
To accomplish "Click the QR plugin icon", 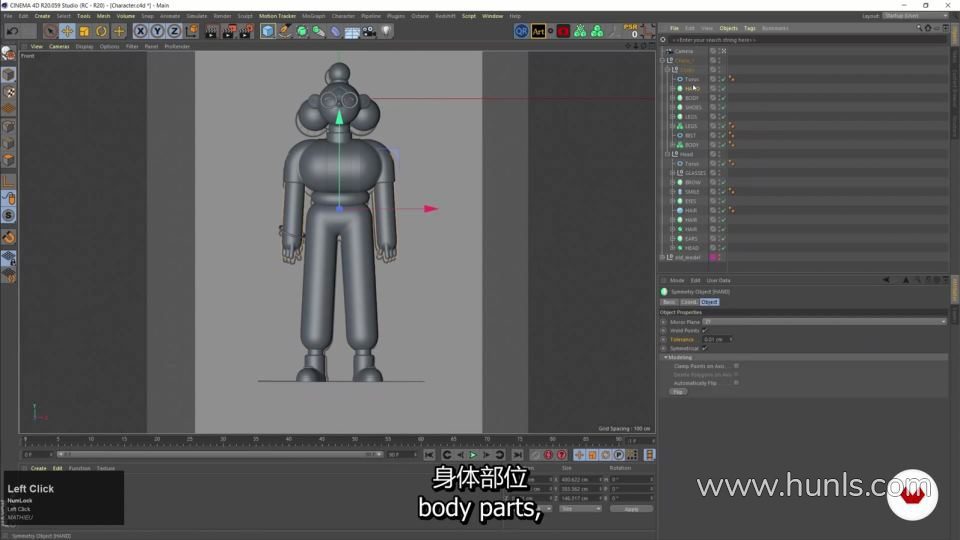I will pyautogui.click(x=521, y=31).
